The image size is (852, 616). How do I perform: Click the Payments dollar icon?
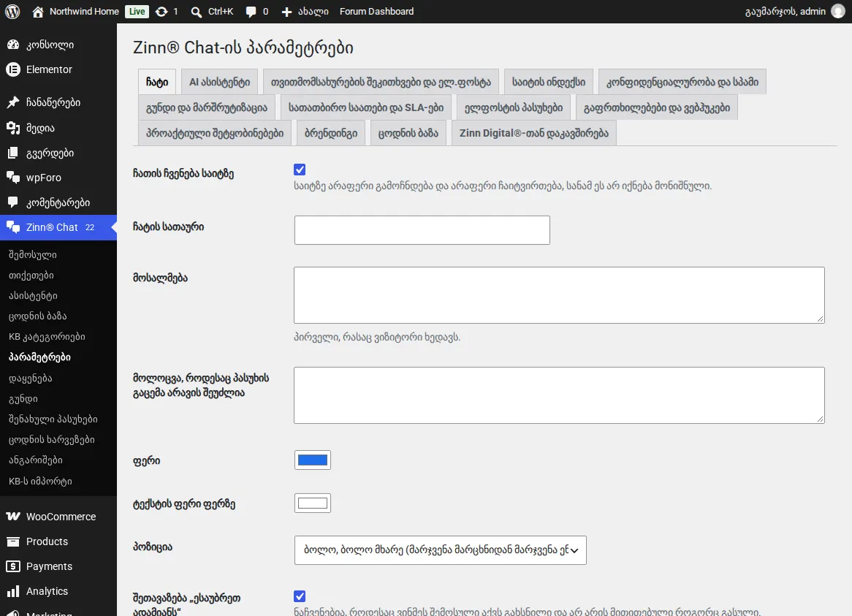(13, 566)
